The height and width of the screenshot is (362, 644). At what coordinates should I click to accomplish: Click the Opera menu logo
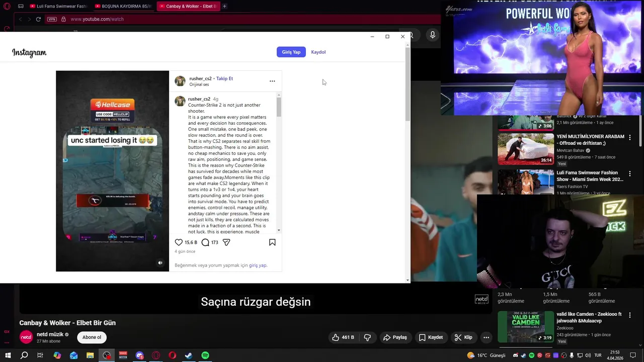(x=7, y=6)
